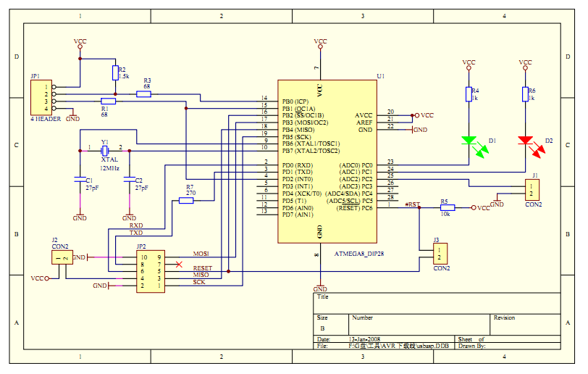Click the junction dot below resistor R2

tap(116, 94)
